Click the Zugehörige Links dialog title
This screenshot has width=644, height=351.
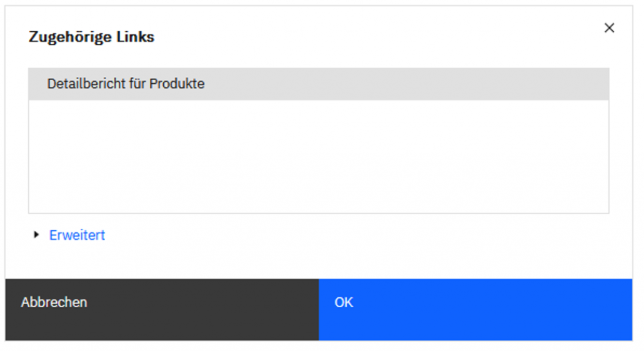pyautogui.click(x=91, y=37)
